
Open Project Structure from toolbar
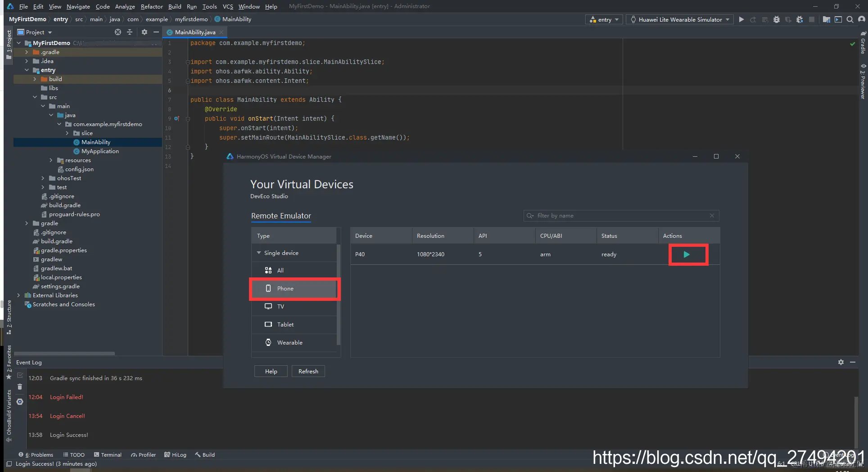click(x=827, y=19)
